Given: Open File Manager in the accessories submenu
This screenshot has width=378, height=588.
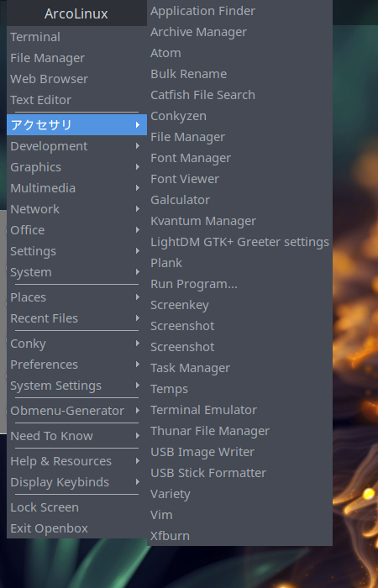Looking at the screenshot, I should pyautogui.click(x=239, y=137).
